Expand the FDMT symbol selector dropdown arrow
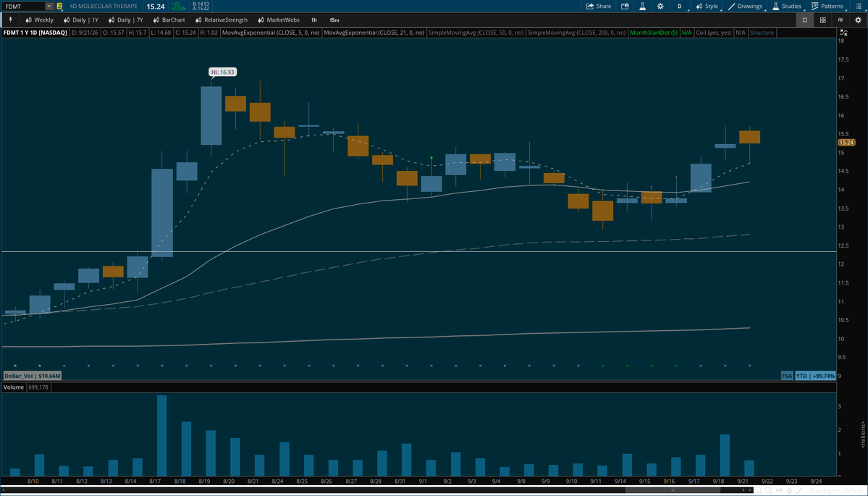Viewport: 868px width, 496px height. [x=49, y=6]
